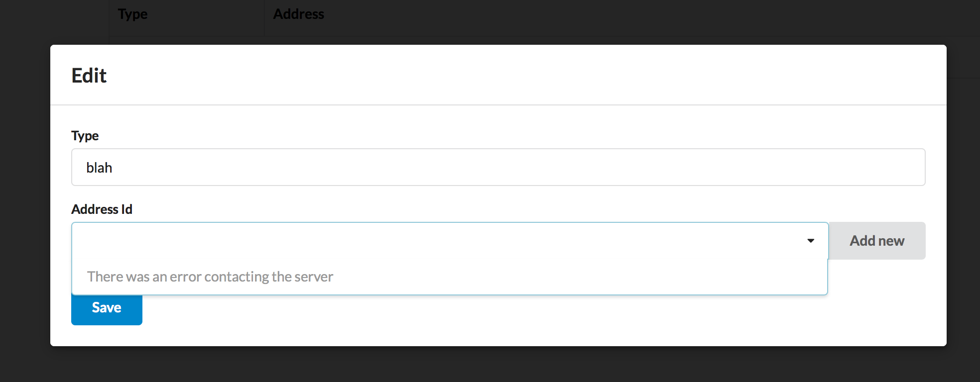Click the Add new button
The height and width of the screenshot is (382, 980).
click(876, 240)
